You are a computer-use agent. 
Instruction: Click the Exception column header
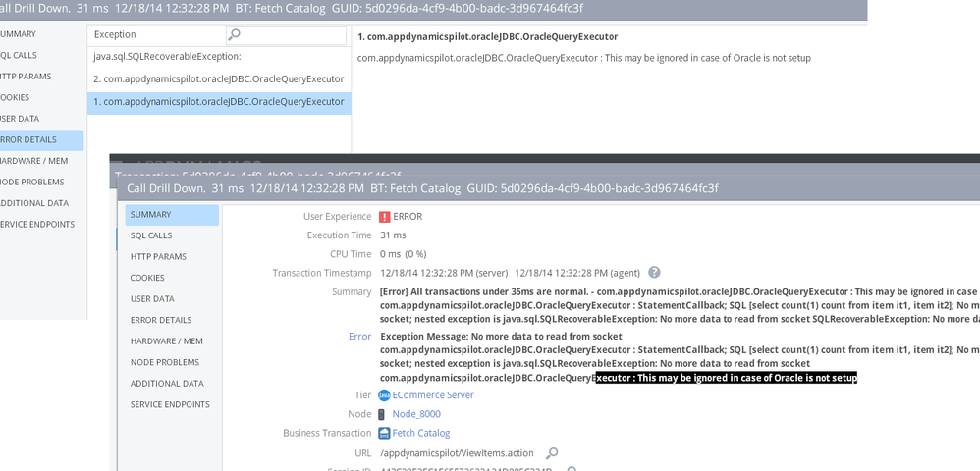pos(115,35)
